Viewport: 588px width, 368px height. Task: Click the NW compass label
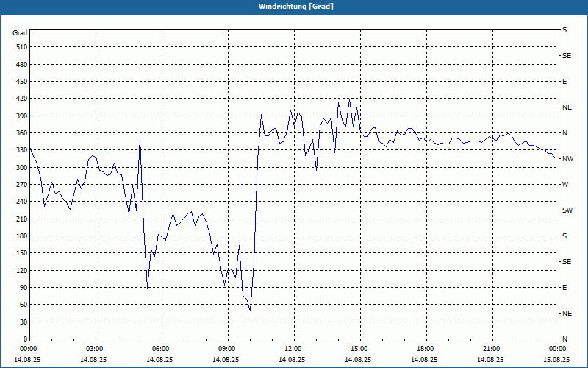point(567,159)
